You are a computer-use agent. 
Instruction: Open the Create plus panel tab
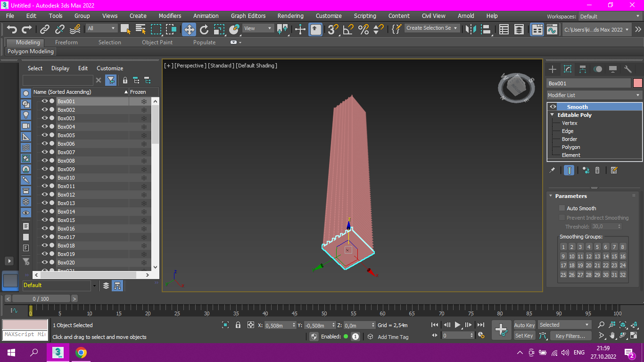pyautogui.click(x=553, y=69)
